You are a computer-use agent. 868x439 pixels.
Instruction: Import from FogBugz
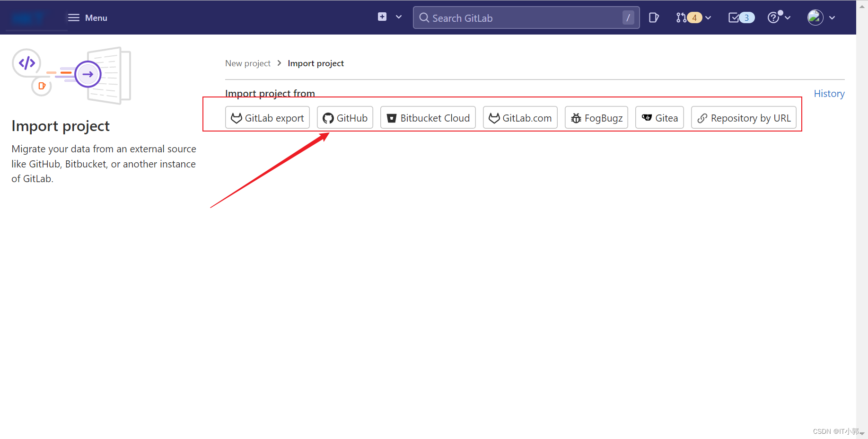click(596, 118)
